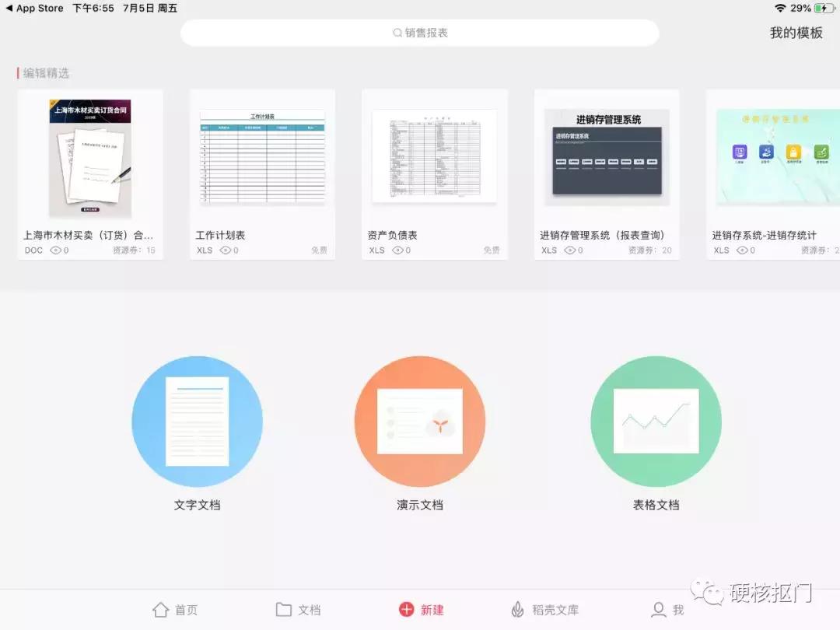Tap the 演示文档 label
This screenshot has width=840, height=630.
[420, 506]
